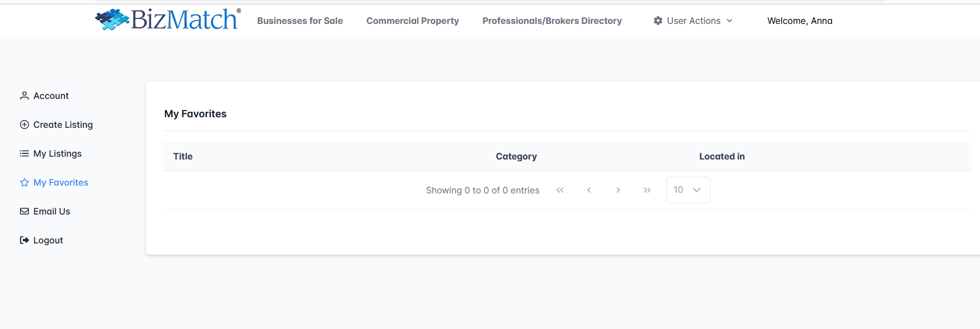
Task: Sort favorites by Title column header
Action: 183,156
